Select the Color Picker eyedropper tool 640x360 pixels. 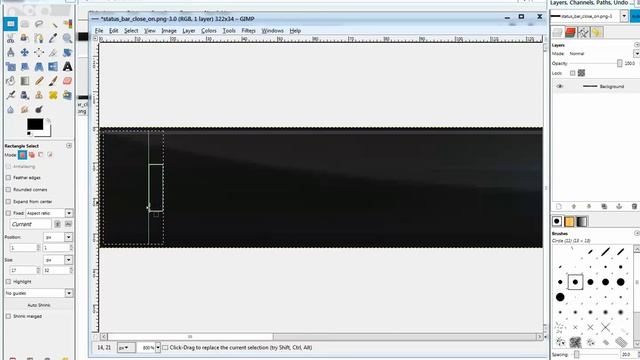click(53, 38)
